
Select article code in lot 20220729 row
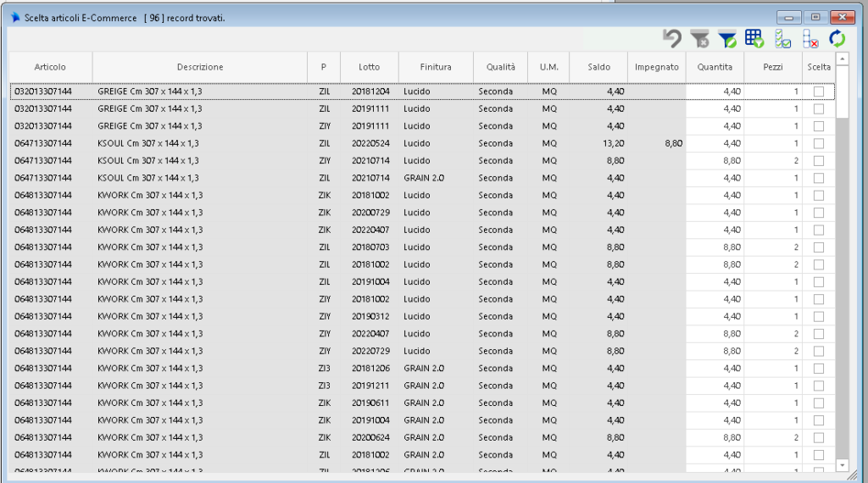tap(50, 352)
